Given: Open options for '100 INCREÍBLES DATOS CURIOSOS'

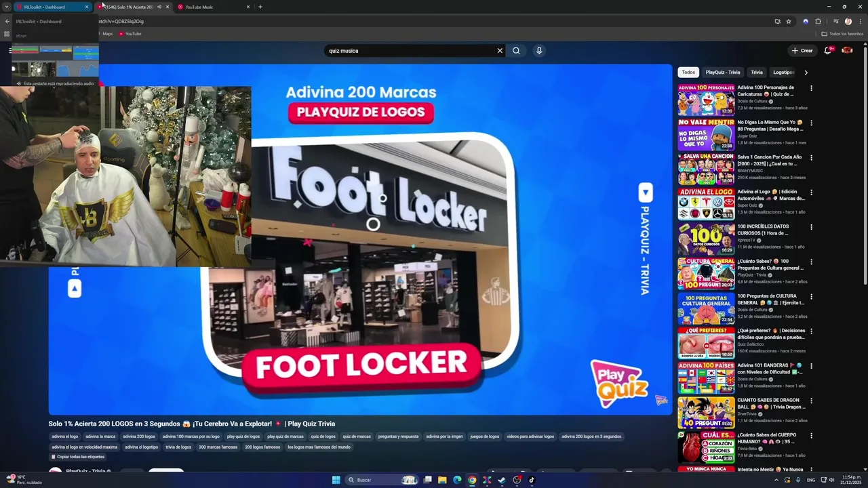Looking at the screenshot, I should (x=811, y=227).
